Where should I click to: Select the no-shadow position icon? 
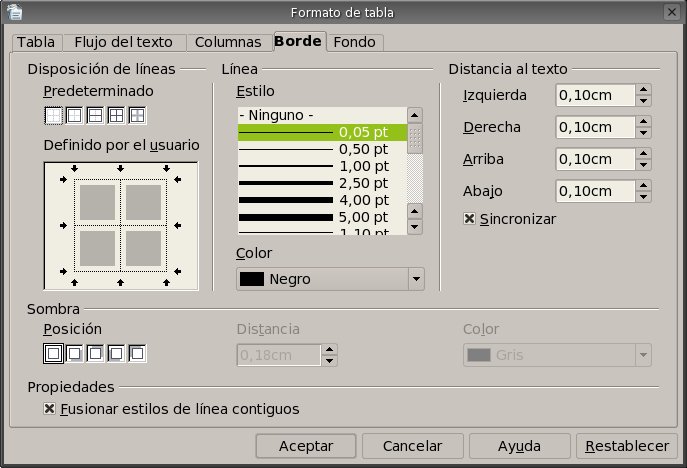click(54, 353)
